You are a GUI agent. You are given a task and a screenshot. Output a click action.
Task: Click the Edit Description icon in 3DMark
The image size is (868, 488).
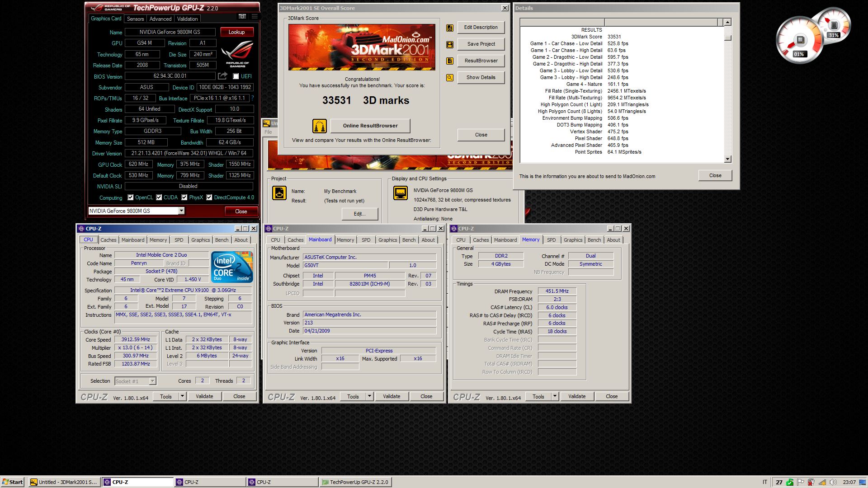click(450, 28)
